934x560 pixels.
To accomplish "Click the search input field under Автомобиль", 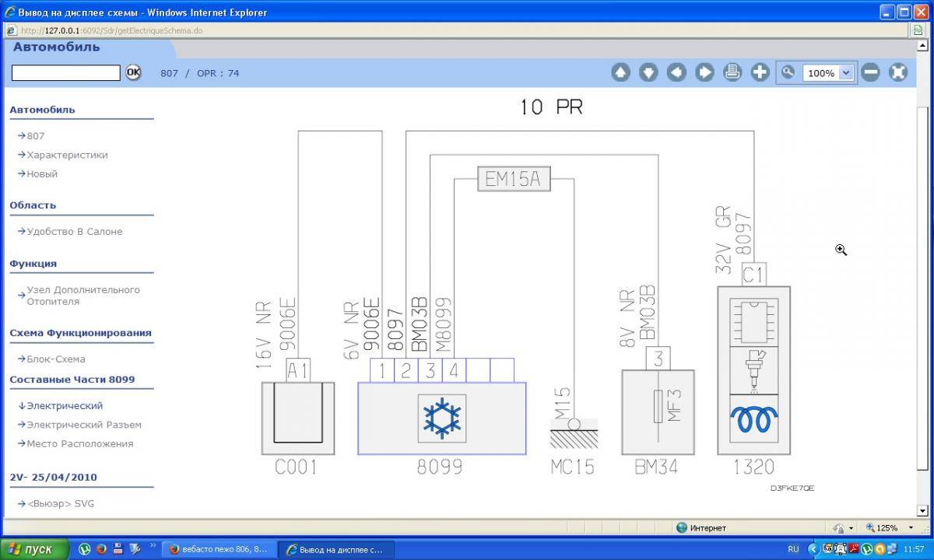I will 66,72.
